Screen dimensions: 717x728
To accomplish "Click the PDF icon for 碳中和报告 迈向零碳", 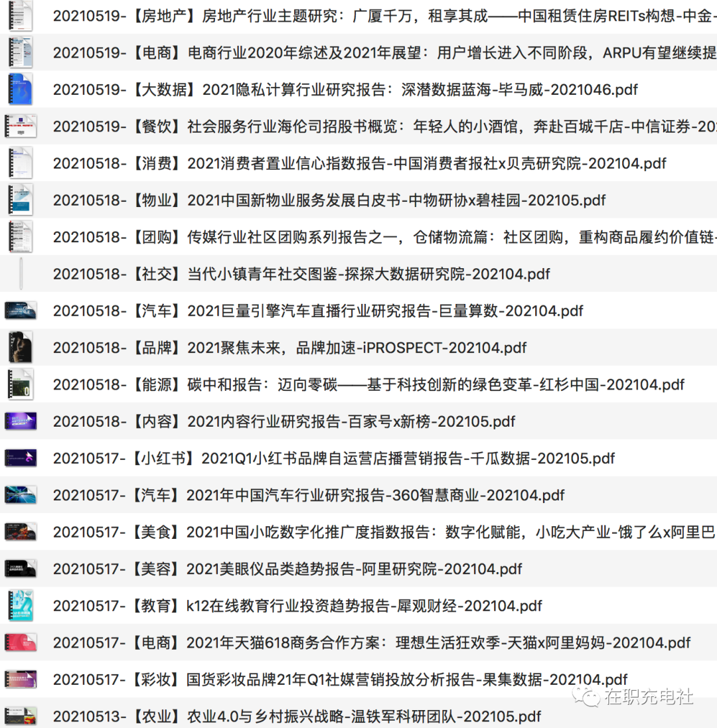I will [21, 384].
